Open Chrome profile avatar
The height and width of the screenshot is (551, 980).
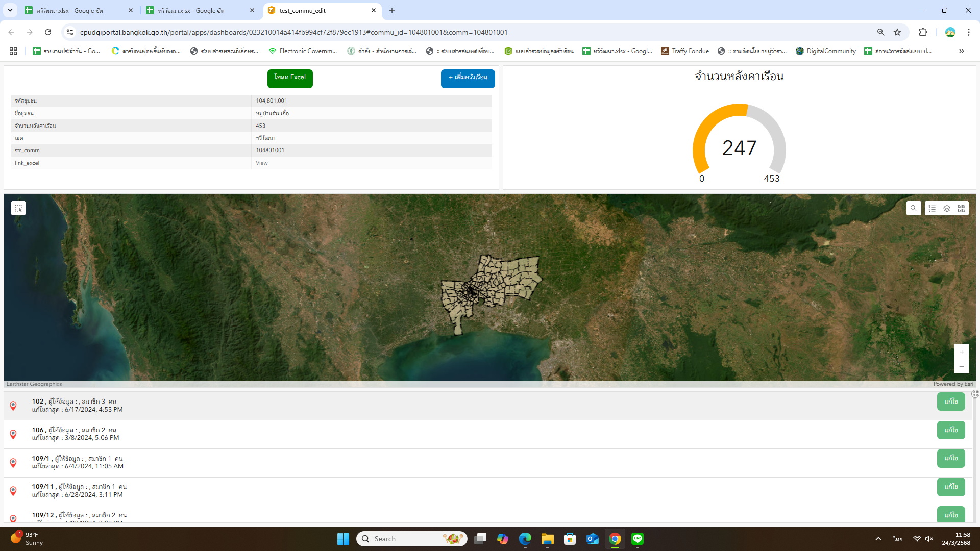point(950,32)
